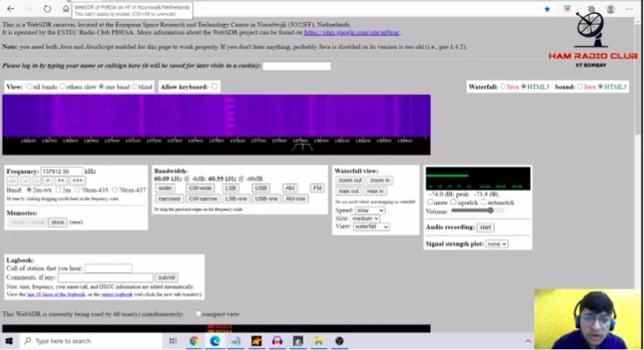This screenshot has height=350, width=644.
Task: Select the 70cm-437 band option
Action: point(115,190)
